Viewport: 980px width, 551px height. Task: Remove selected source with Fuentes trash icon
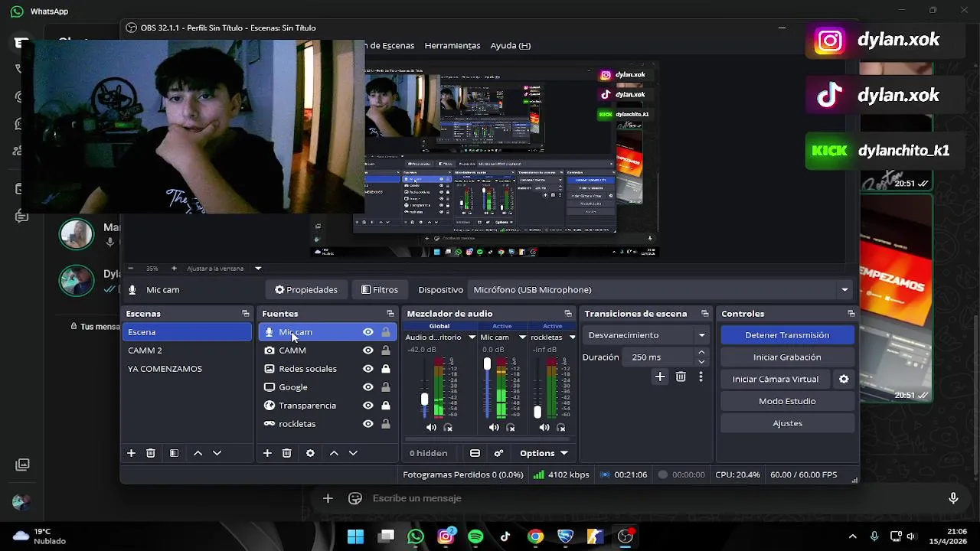pyautogui.click(x=286, y=453)
